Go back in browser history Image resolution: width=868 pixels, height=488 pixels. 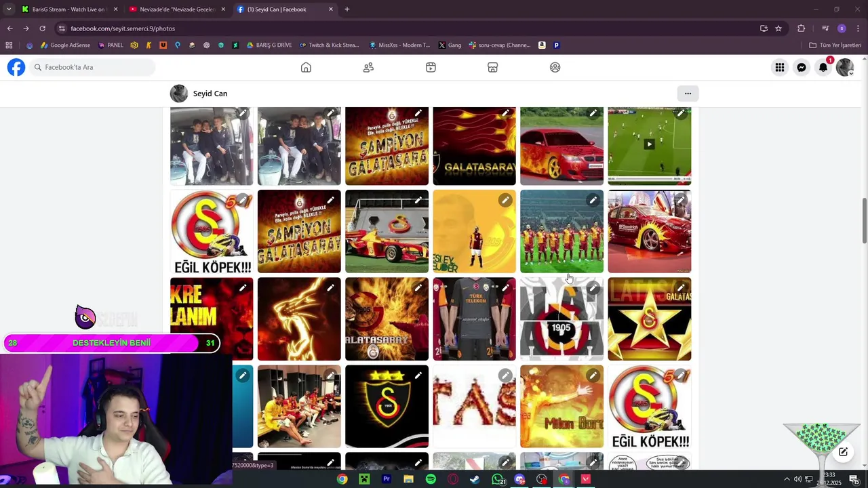pos(9,28)
